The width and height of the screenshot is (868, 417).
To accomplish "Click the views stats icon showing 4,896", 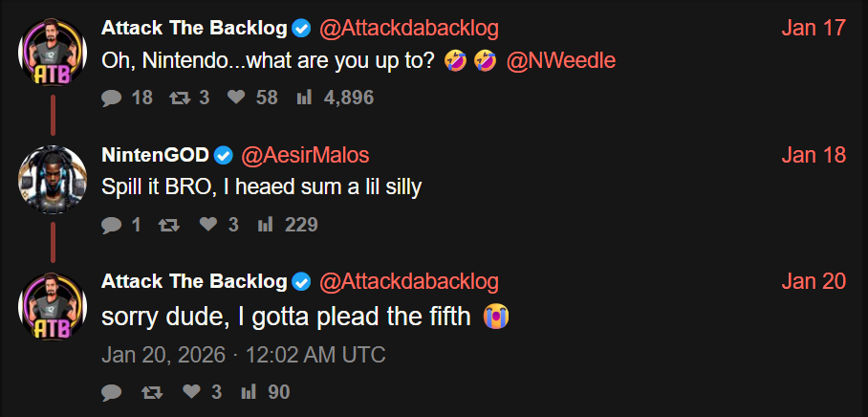I will (x=305, y=98).
